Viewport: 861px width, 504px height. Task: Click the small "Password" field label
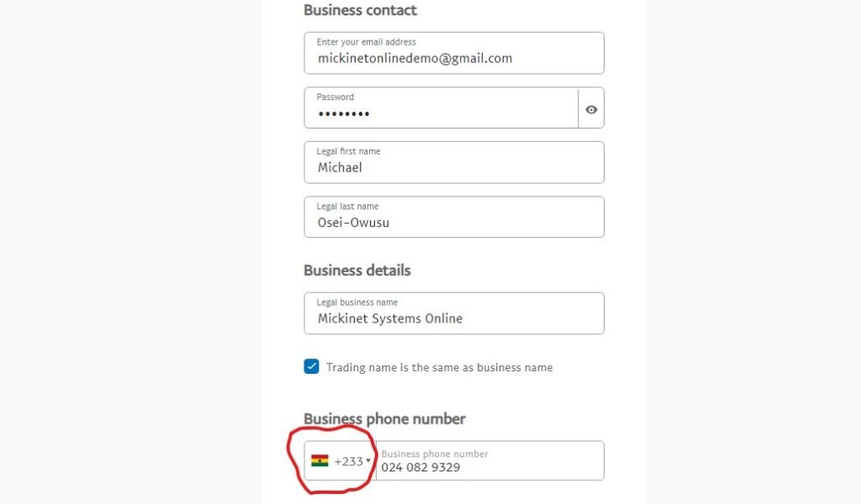point(335,97)
